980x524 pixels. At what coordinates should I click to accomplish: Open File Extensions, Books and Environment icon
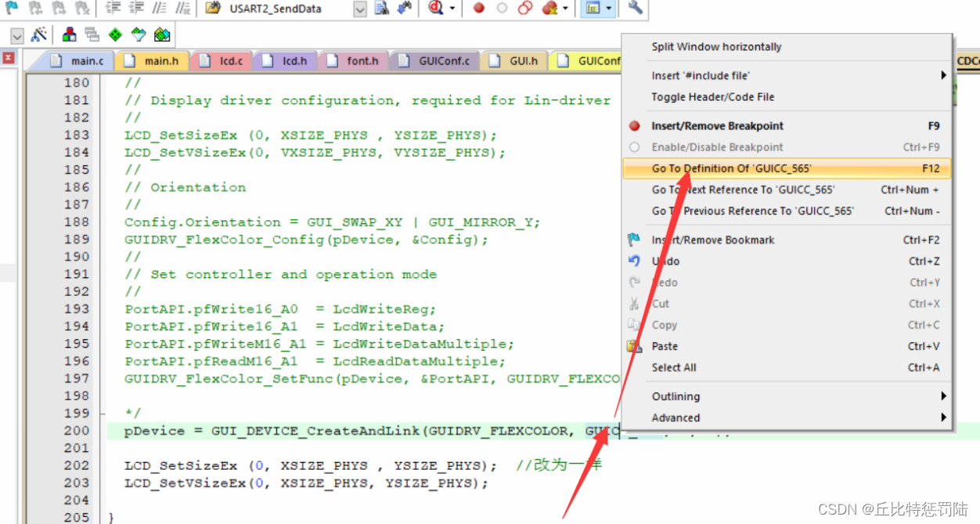(70, 34)
